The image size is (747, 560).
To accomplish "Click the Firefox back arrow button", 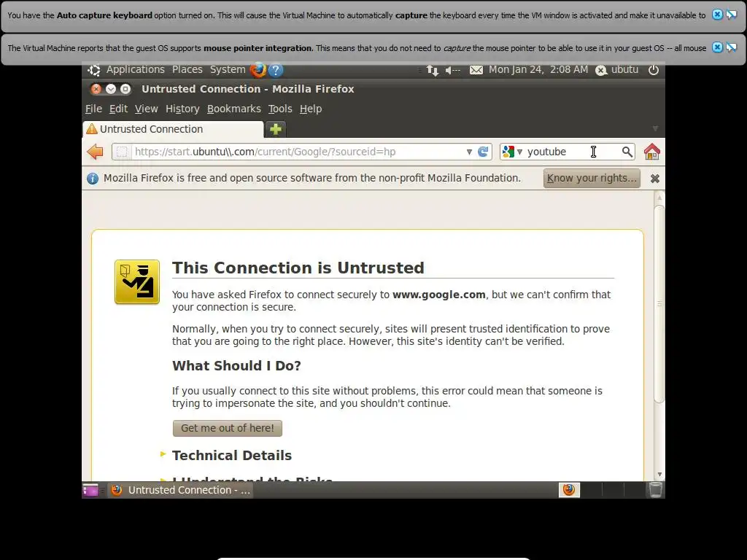I will [96, 152].
